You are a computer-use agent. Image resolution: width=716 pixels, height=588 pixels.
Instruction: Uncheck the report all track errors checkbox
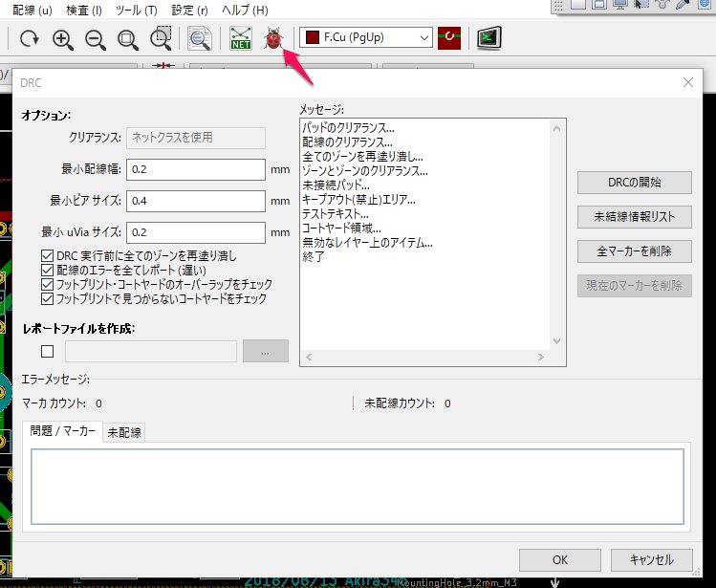48,271
